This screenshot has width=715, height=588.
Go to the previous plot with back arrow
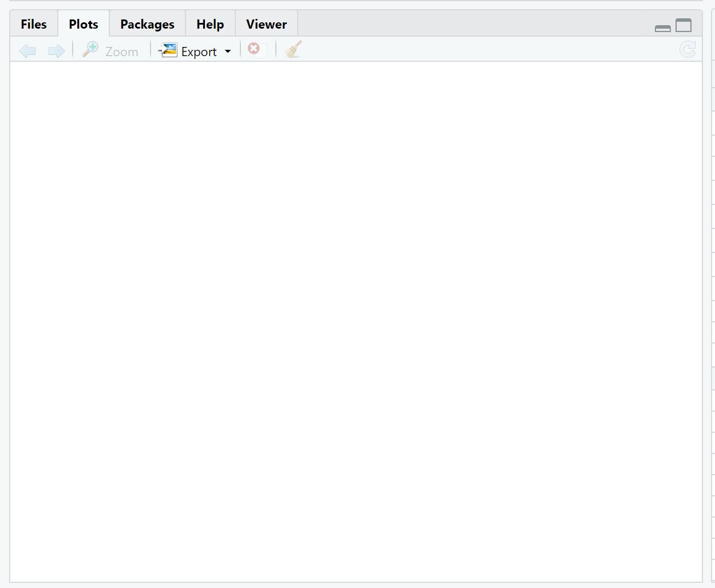(27, 51)
